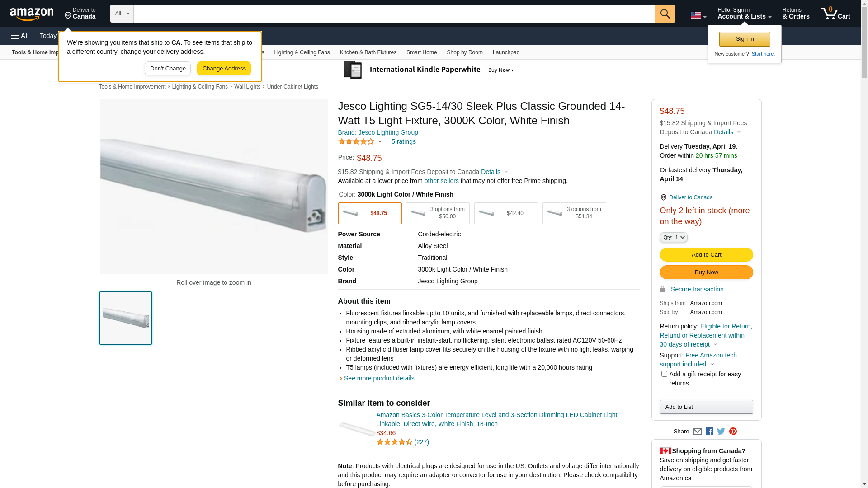
Task: Share product via email icon
Action: (697, 432)
